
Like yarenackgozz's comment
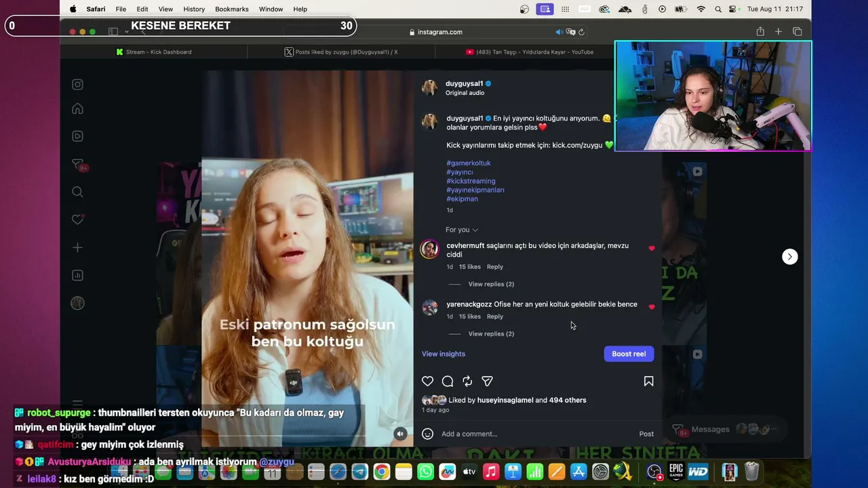[x=652, y=307]
